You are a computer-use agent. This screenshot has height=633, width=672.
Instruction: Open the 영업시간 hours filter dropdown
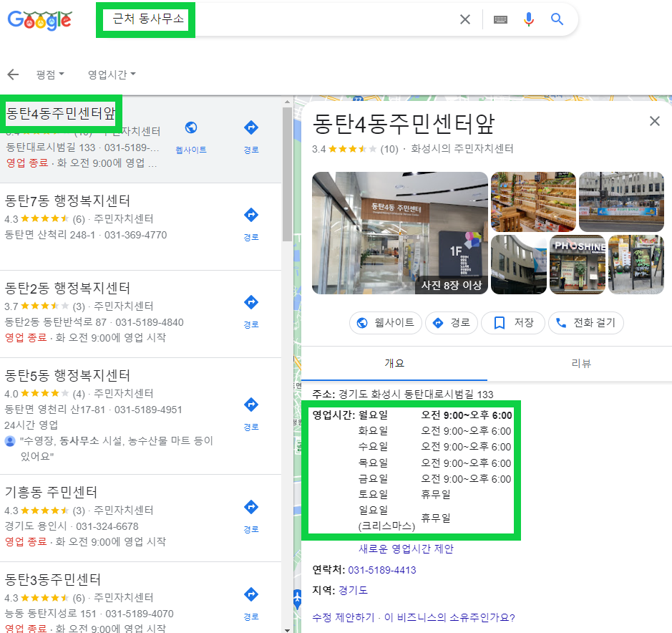click(111, 74)
